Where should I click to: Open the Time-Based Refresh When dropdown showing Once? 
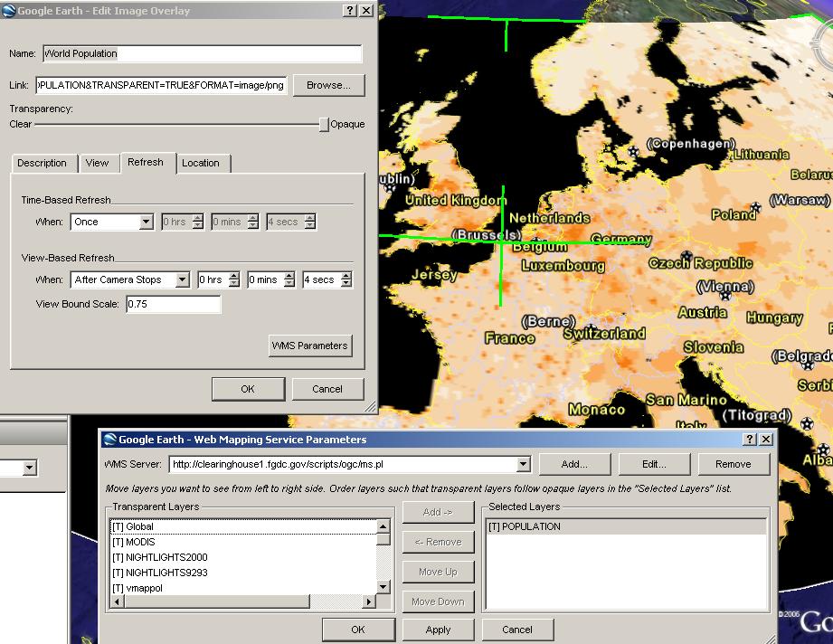(147, 223)
